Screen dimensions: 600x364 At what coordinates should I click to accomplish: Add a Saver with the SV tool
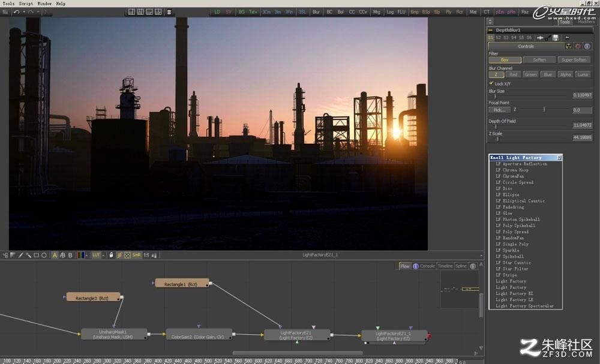tap(229, 12)
